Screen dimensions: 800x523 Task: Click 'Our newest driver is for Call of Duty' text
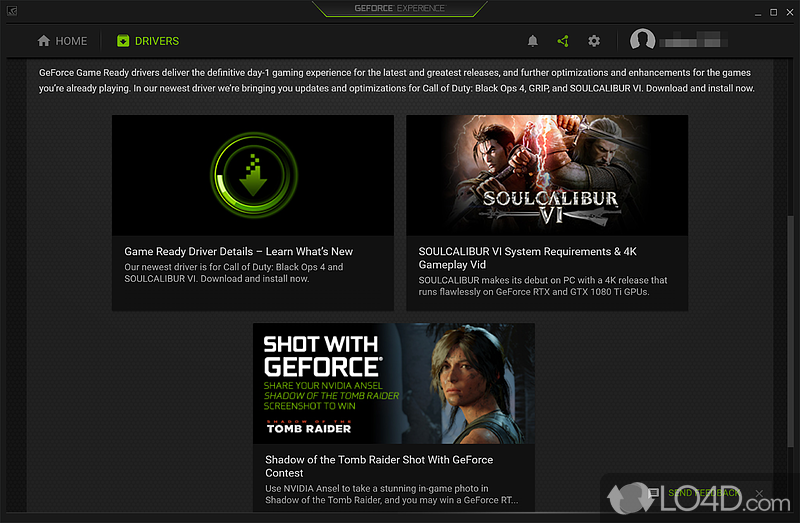(234, 273)
